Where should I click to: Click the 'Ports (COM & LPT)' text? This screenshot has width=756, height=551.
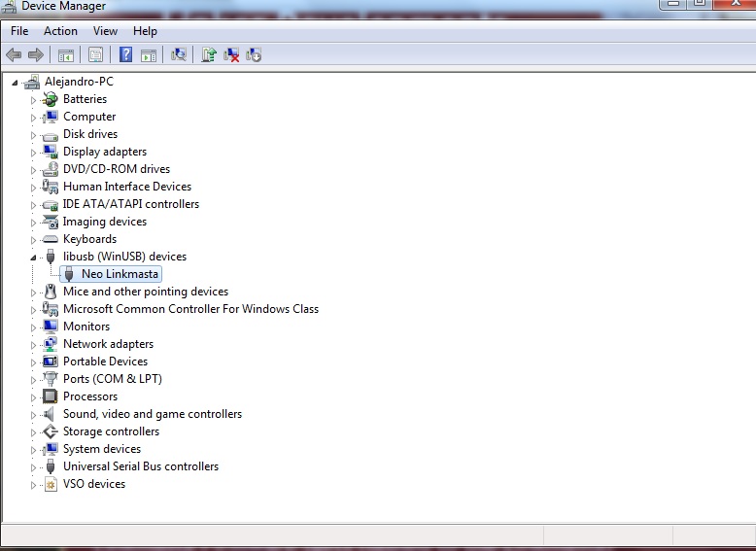(113, 379)
